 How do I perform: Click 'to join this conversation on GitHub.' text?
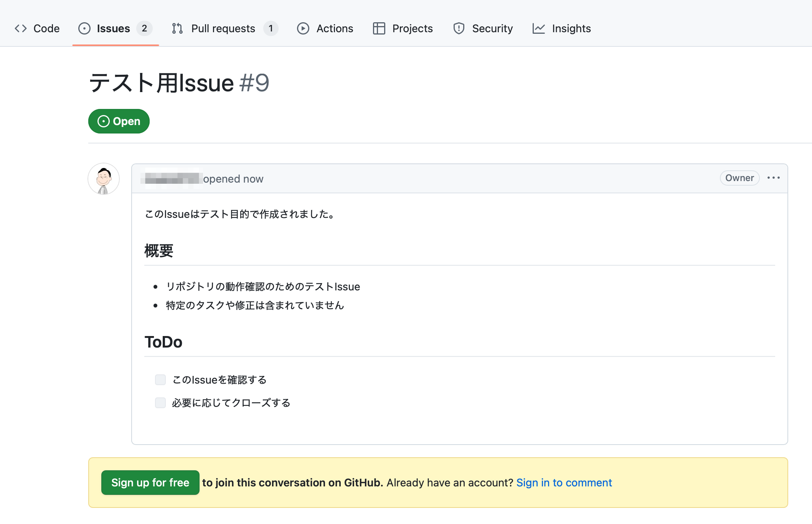pos(293,483)
